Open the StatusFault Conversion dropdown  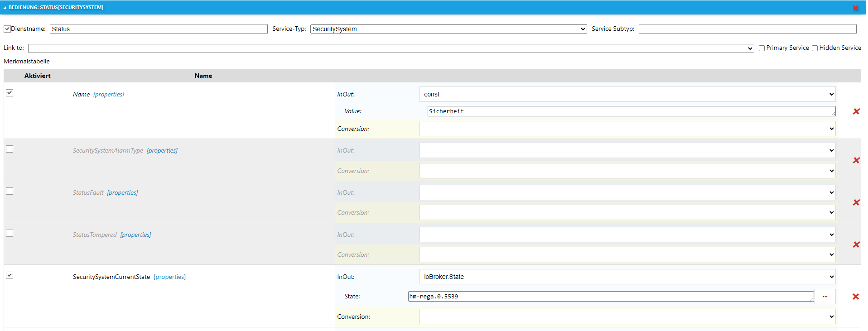click(627, 212)
